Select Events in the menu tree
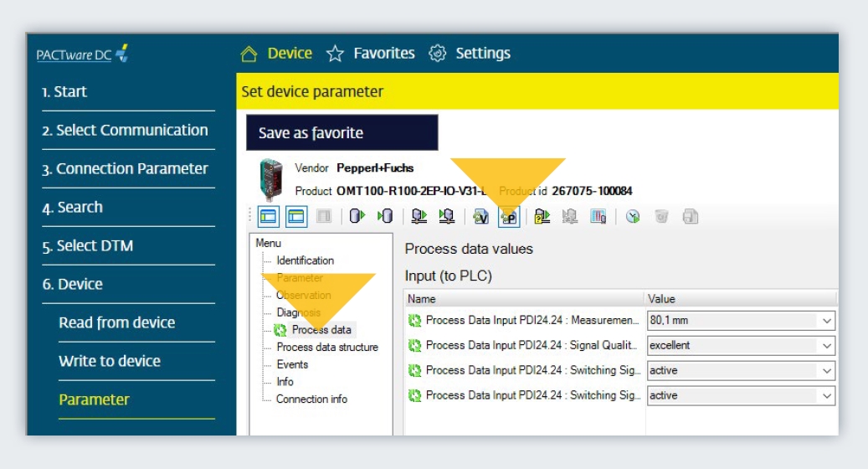The height and width of the screenshot is (469, 868). 292,364
